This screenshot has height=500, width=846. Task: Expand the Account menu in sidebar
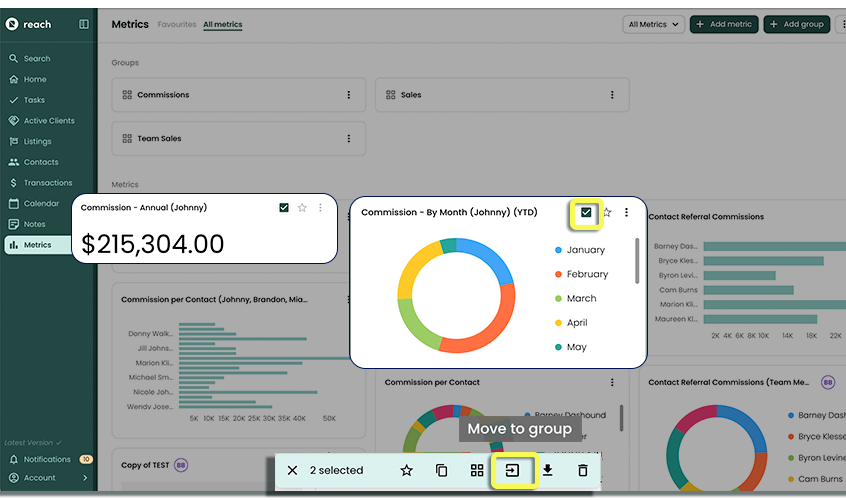(x=85, y=478)
